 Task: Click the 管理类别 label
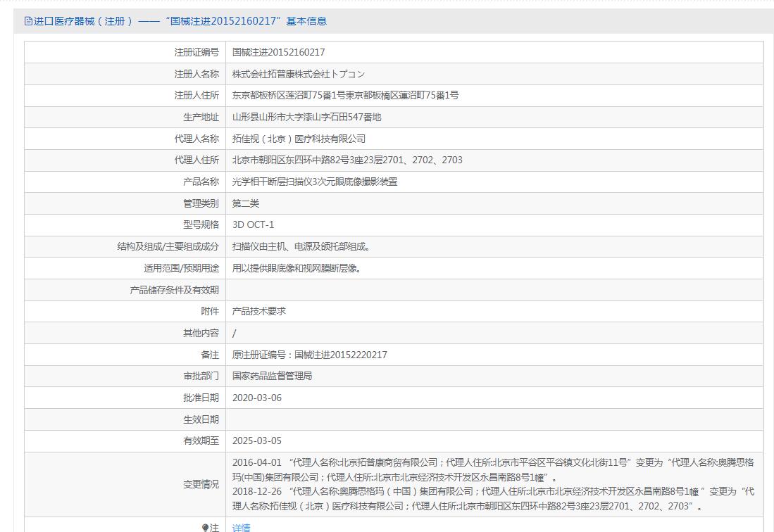[x=201, y=203]
